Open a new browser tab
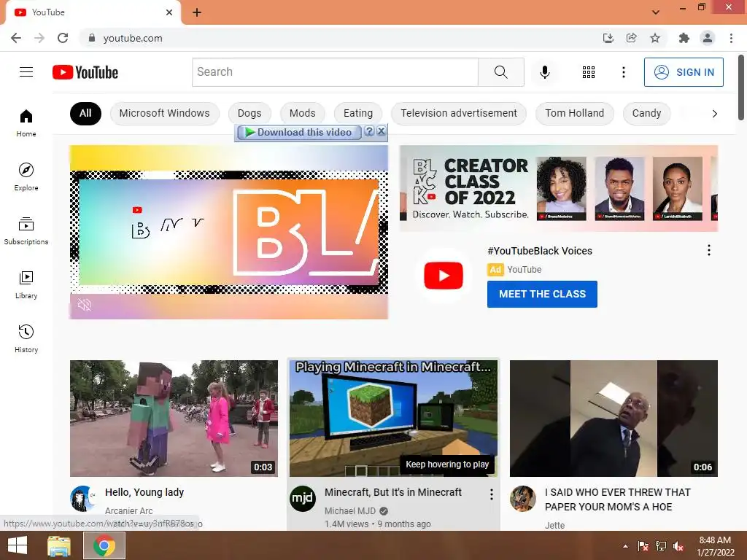This screenshot has width=747, height=560. click(x=197, y=12)
